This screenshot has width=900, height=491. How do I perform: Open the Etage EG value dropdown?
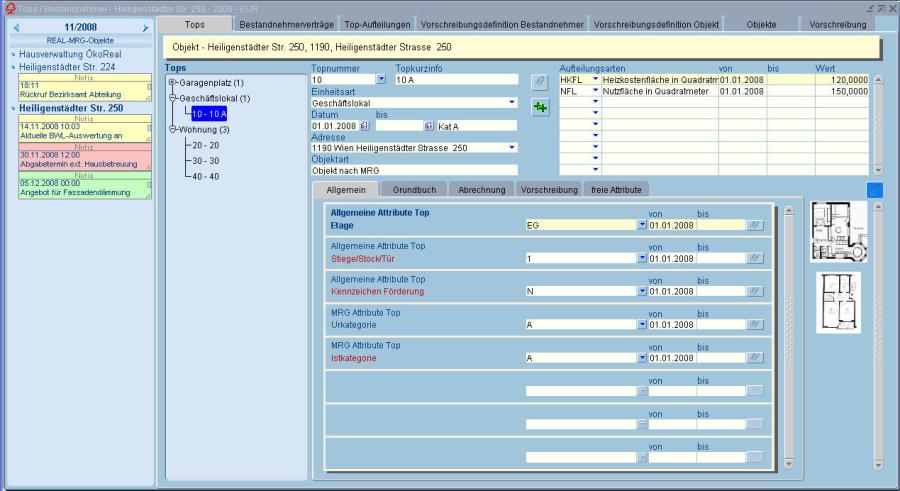642,225
